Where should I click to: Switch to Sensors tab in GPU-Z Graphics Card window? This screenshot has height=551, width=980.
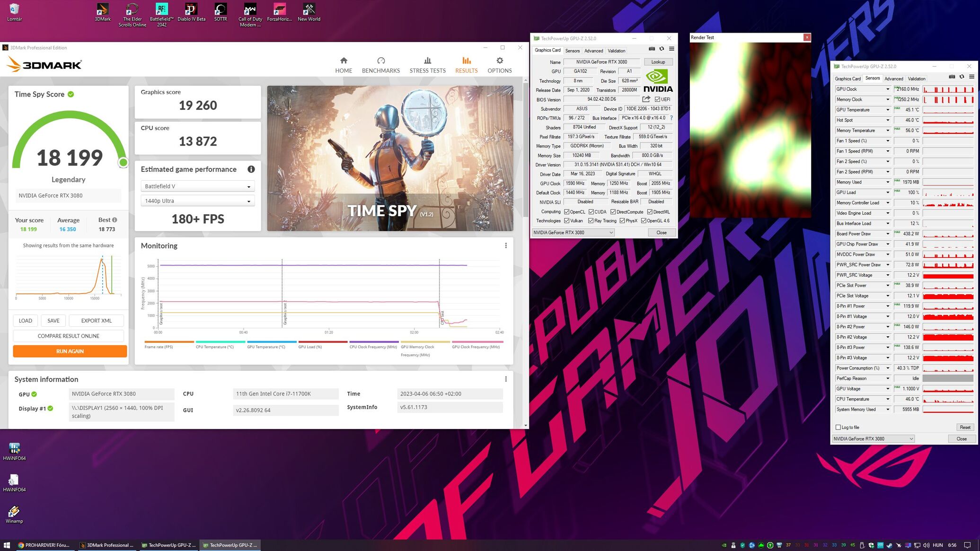pyautogui.click(x=572, y=51)
